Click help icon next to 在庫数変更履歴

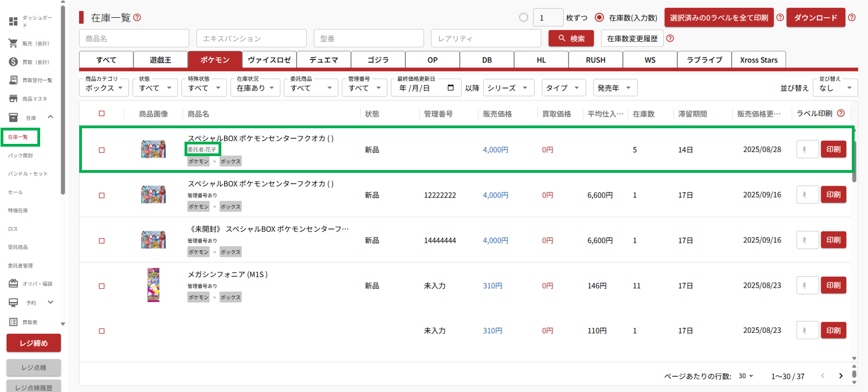(670, 38)
